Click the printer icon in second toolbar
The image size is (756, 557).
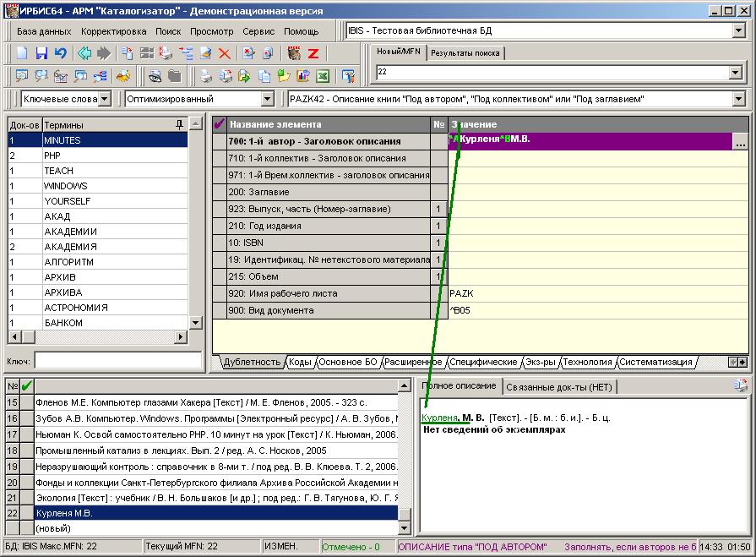[204, 77]
